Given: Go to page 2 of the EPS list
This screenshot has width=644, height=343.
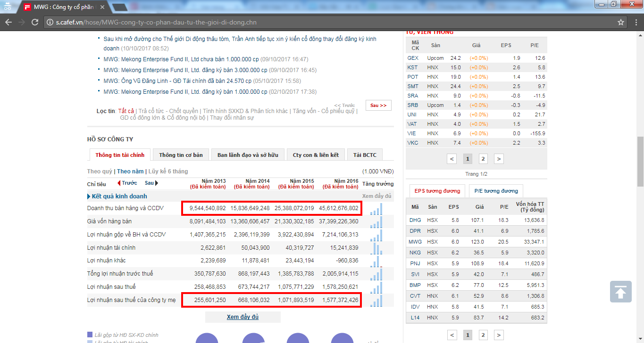Looking at the screenshot, I should coord(483,335).
